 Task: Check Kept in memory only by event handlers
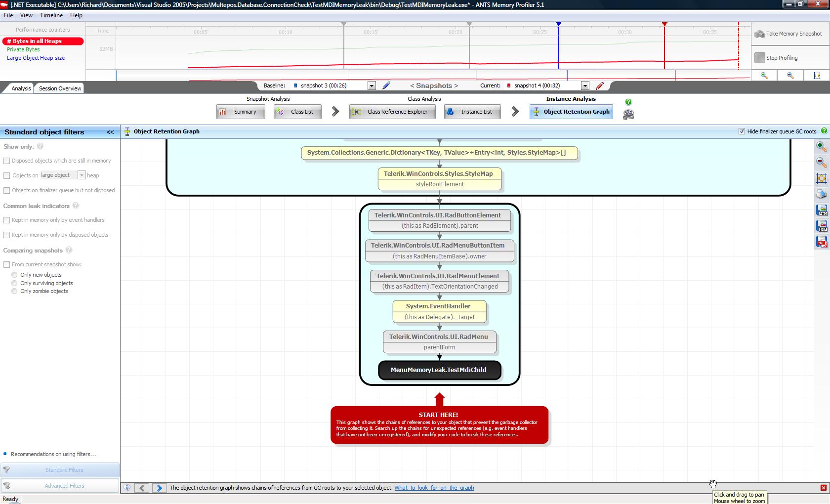[7, 220]
